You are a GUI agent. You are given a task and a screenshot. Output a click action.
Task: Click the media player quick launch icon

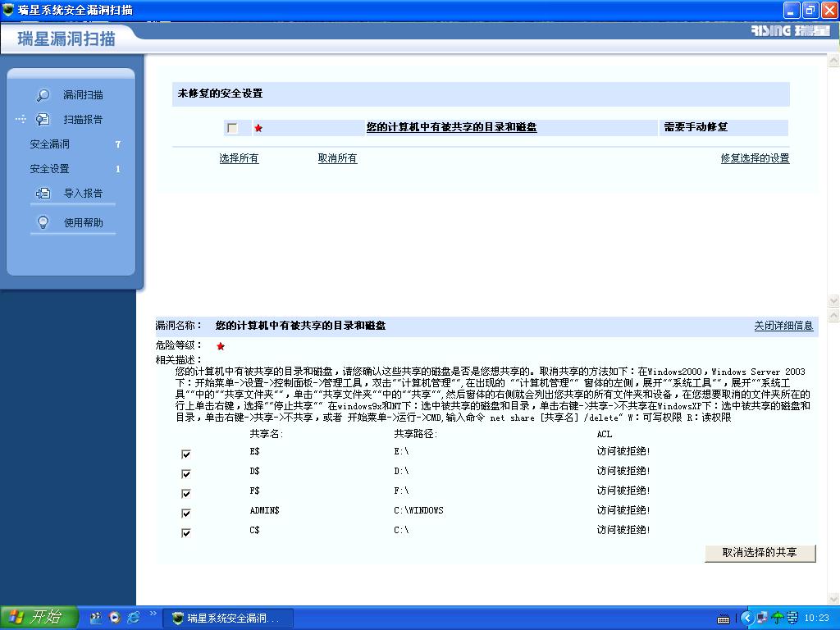[115, 618]
